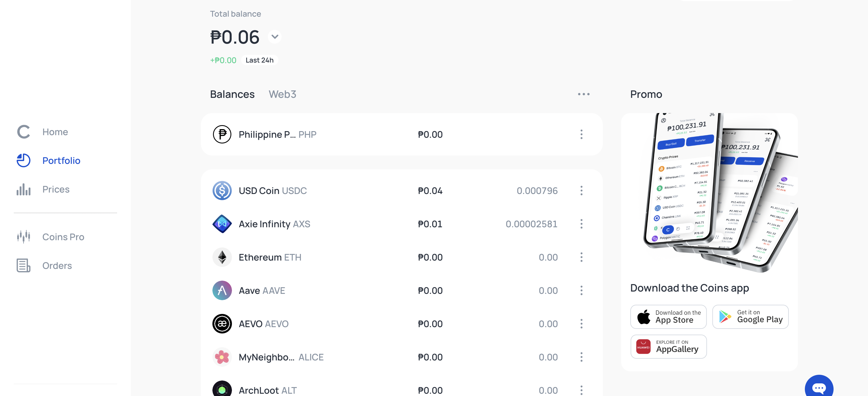Click the Orders list icon
The width and height of the screenshot is (868, 396).
[24, 266]
